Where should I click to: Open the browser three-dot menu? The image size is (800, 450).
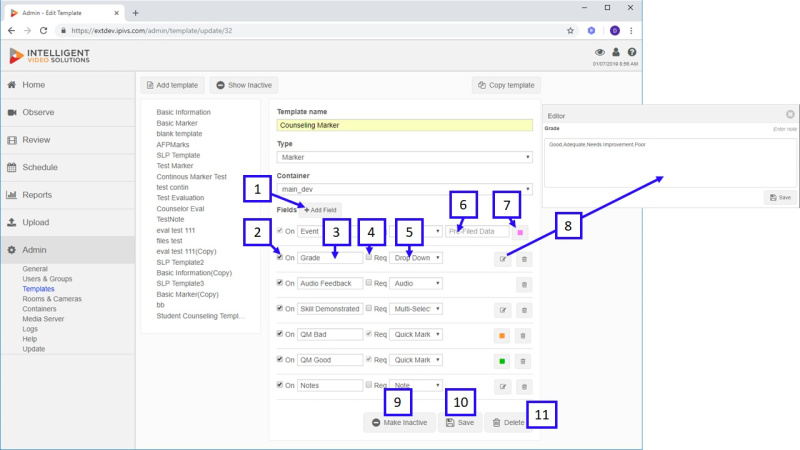coord(631,31)
